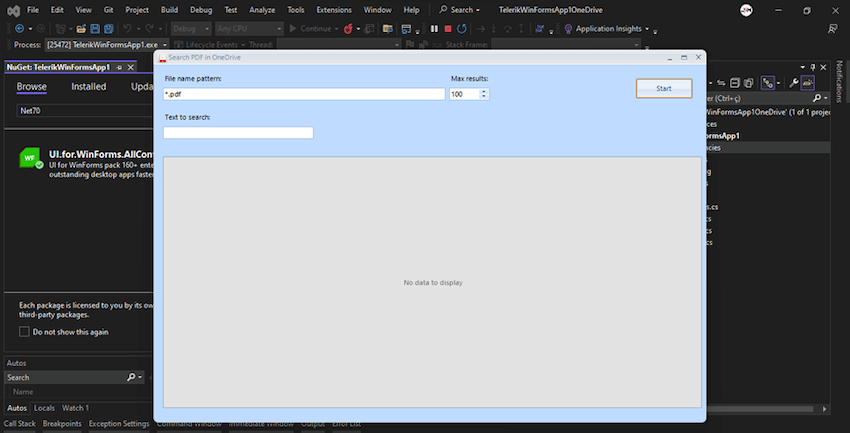Expand the Hot Reload dropdown arrow
Image resolution: width=850 pixels, height=433 pixels.
(358, 29)
